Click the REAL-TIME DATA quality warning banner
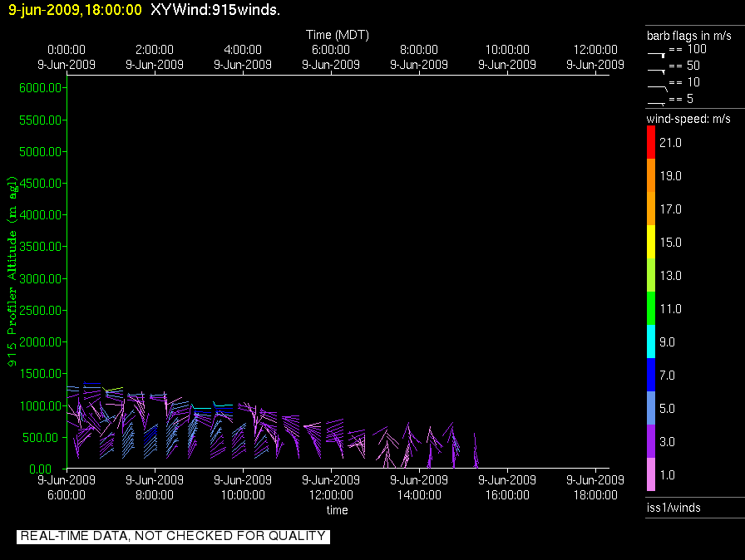 [173, 536]
